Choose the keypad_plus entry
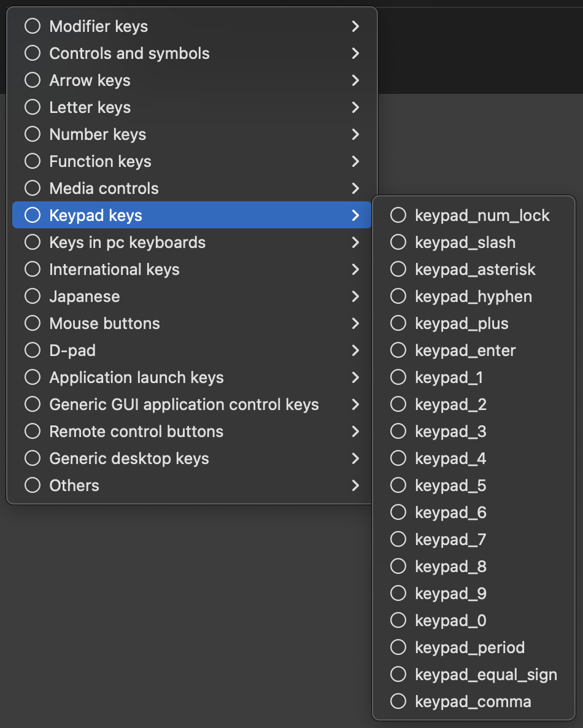 pyautogui.click(x=473, y=323)
